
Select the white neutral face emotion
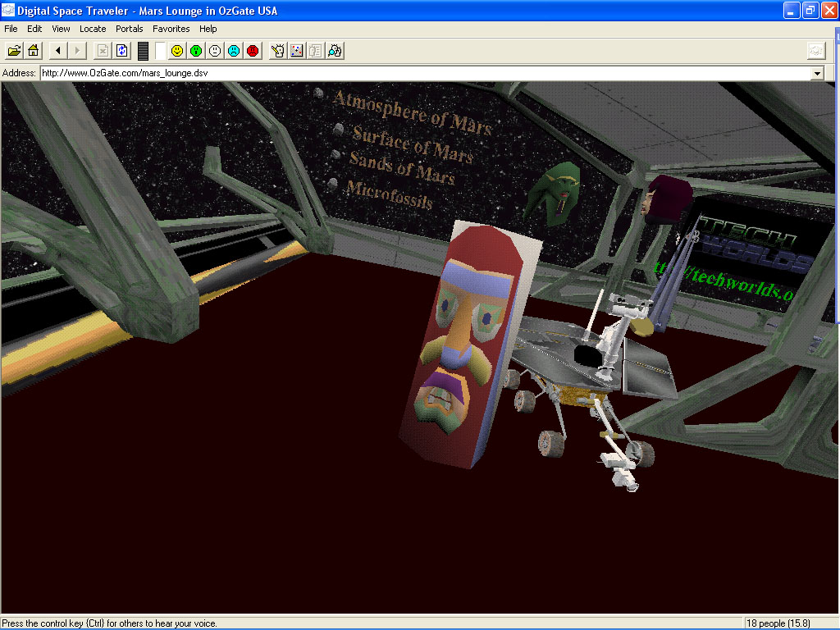(215, 51)
